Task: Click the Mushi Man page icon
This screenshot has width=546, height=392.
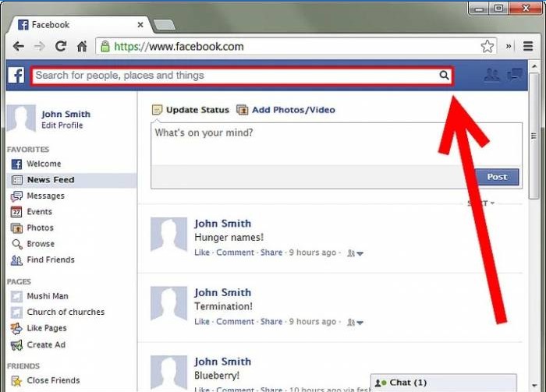Action: [16, 296]
